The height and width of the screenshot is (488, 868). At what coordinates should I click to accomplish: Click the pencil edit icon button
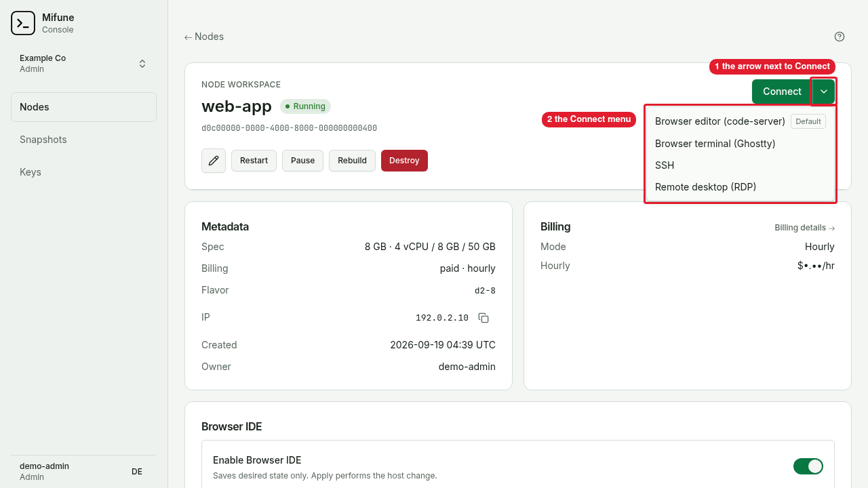214,161
